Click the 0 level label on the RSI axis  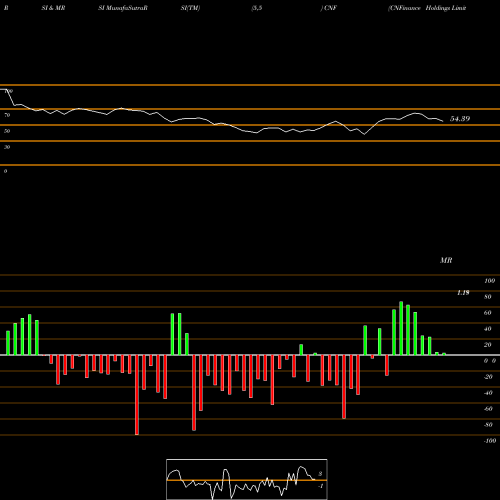click(5, 171)
